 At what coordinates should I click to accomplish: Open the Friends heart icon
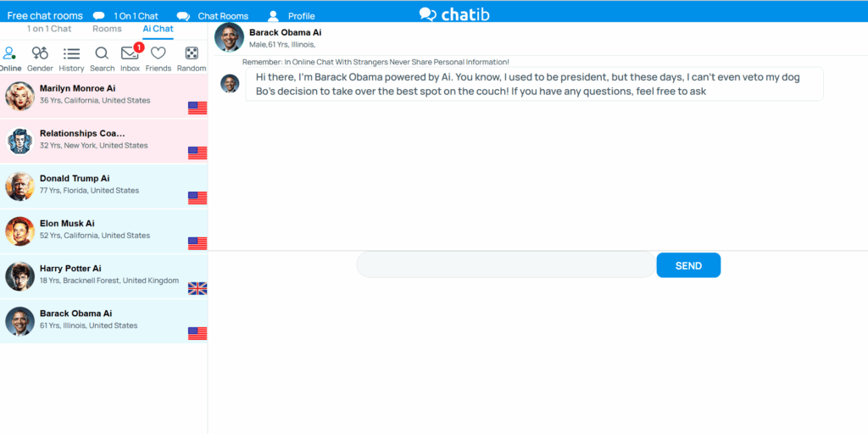(x=158, y=54)
